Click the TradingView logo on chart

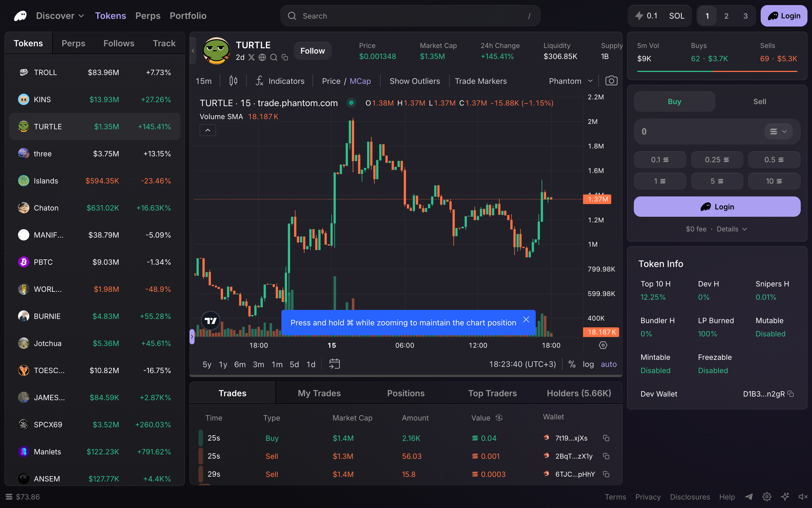pos(210,321)
